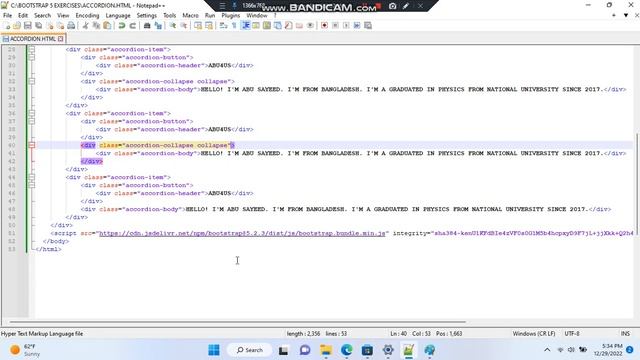Select the ACCORDION.HTML tab

(32, 39)
